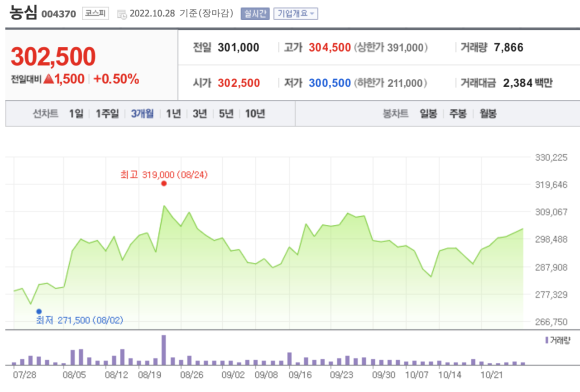Open the 기업개요 dropdown
580x392 pixels.
295,14
